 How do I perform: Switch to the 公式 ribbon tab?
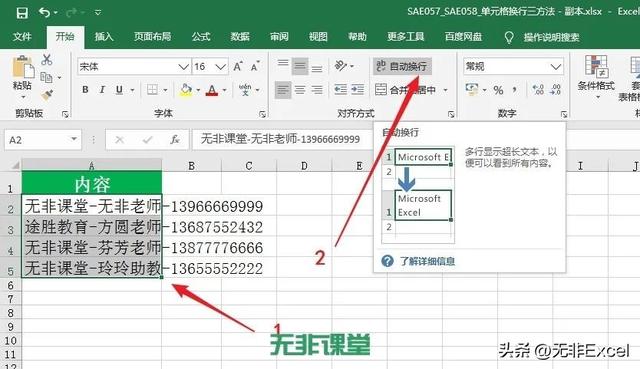click(201, 37)
